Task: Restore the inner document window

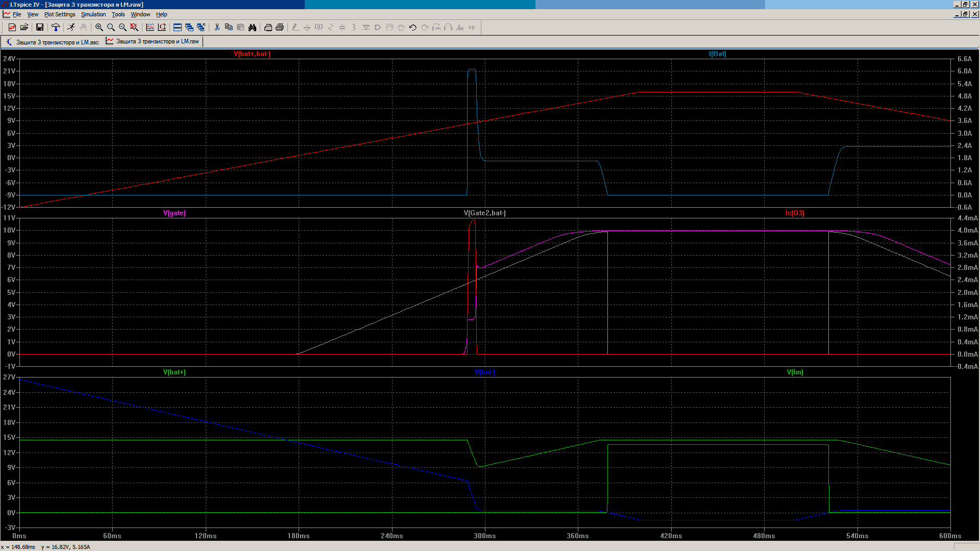Action: click(965, 14)
